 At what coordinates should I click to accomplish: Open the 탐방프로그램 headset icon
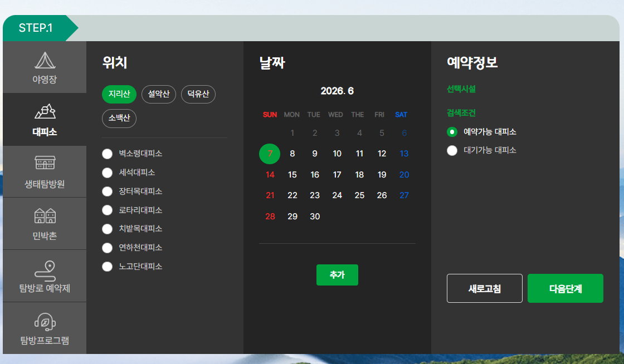pyautogui.click(x=45, y=322)
